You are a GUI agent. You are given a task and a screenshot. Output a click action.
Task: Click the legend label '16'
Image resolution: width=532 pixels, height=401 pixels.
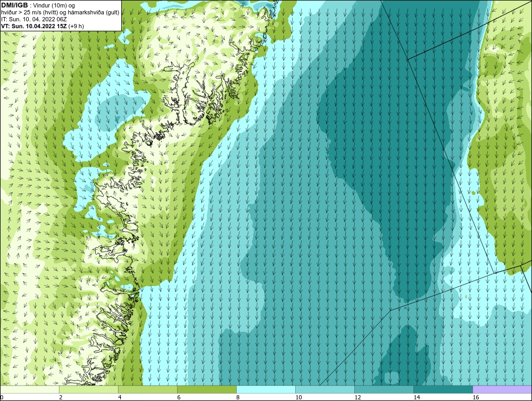(x=476, y=397)
